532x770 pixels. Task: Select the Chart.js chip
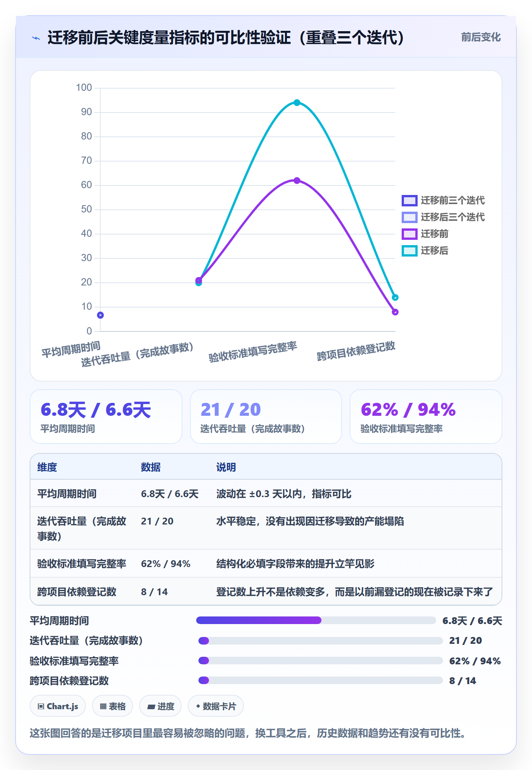coord(58,706)
